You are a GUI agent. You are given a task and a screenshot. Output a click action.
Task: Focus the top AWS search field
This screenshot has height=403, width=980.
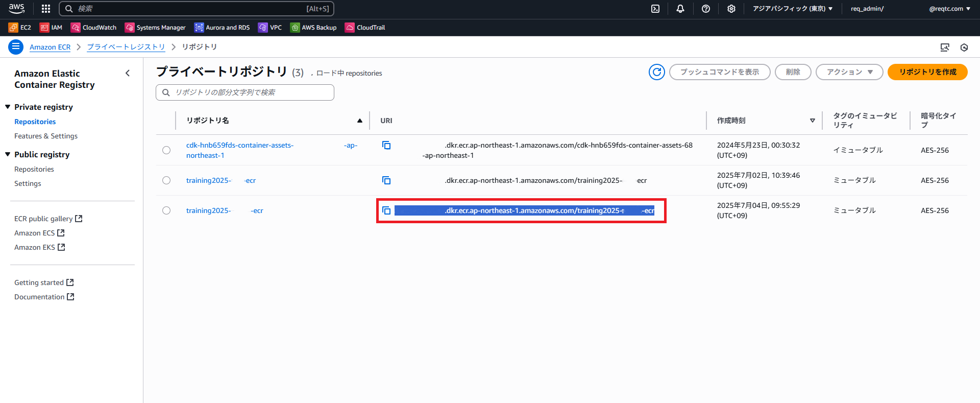pyautogui.click(x=197, y=9)
